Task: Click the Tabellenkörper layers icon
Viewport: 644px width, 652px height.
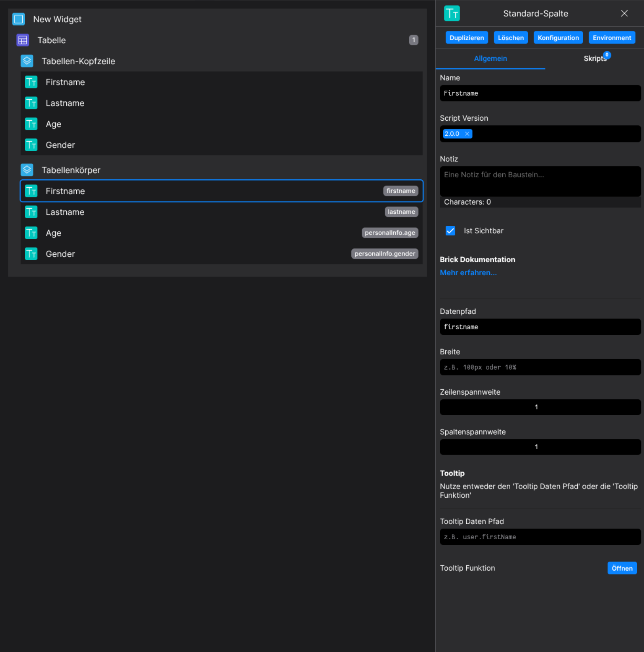Action: (27, 170)
